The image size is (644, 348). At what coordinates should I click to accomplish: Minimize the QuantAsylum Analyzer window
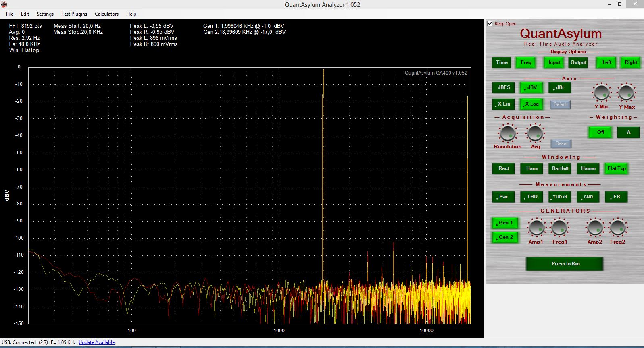[x=609, y=4]
